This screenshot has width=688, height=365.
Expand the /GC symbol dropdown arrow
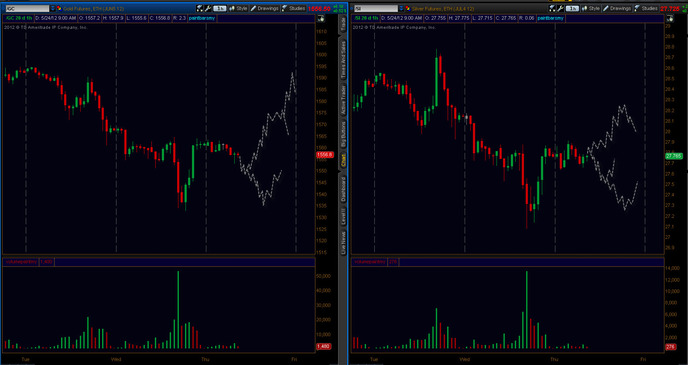coord(53,8)
